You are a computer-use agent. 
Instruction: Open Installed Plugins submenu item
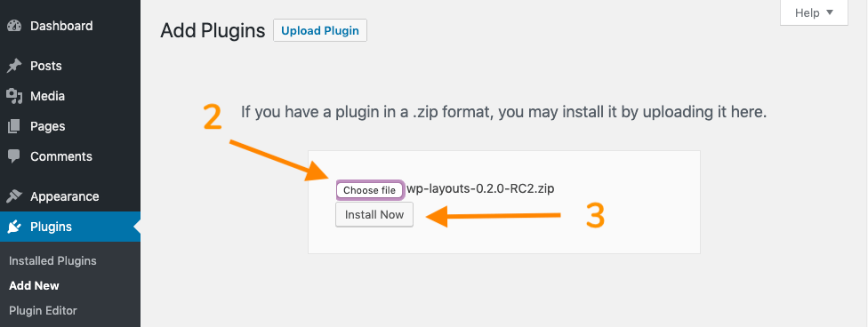pyautogui.click(x=52, y=260)
